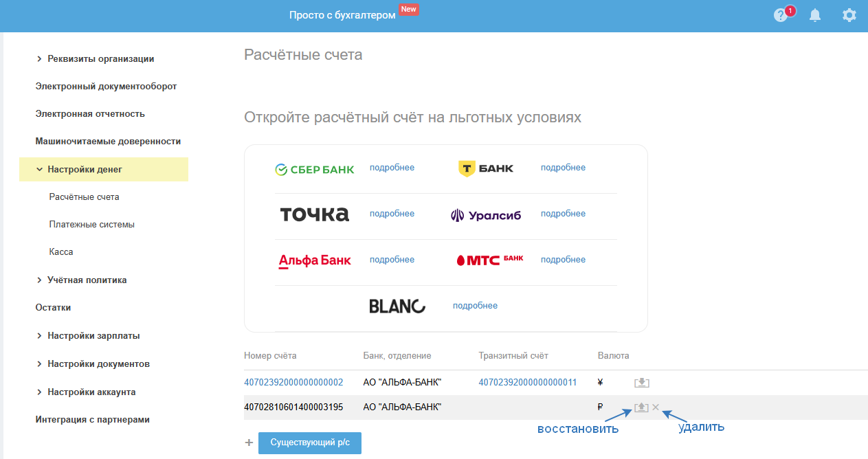The image size is (868, 459).
Task: Go to Электронный документооборот
Action: pyautogui.click(x=106, y=87)
